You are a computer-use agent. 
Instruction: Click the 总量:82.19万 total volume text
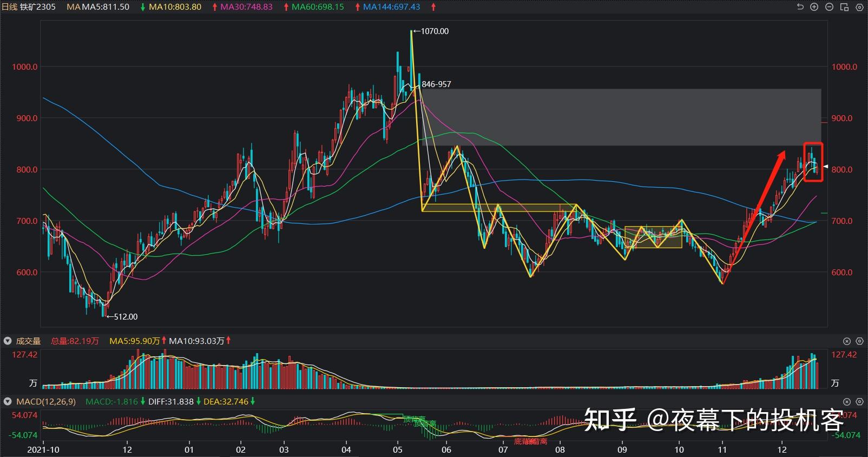pyautogui.click(x=75, y=341)
